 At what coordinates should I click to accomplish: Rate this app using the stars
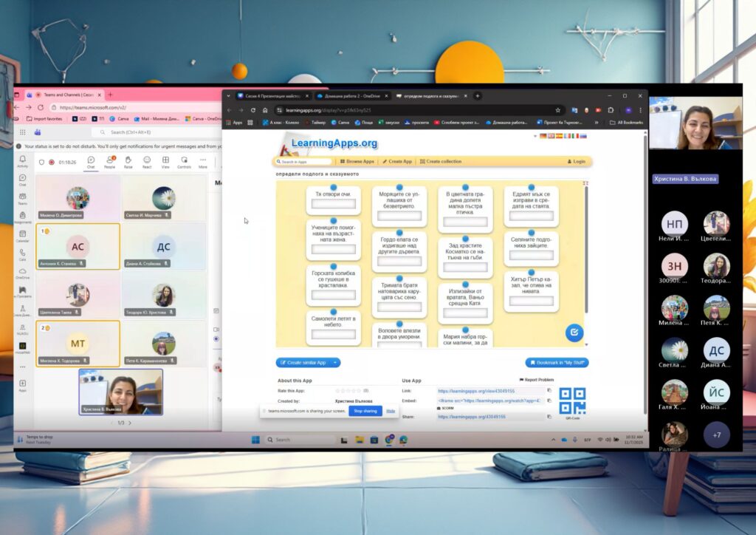347,390
